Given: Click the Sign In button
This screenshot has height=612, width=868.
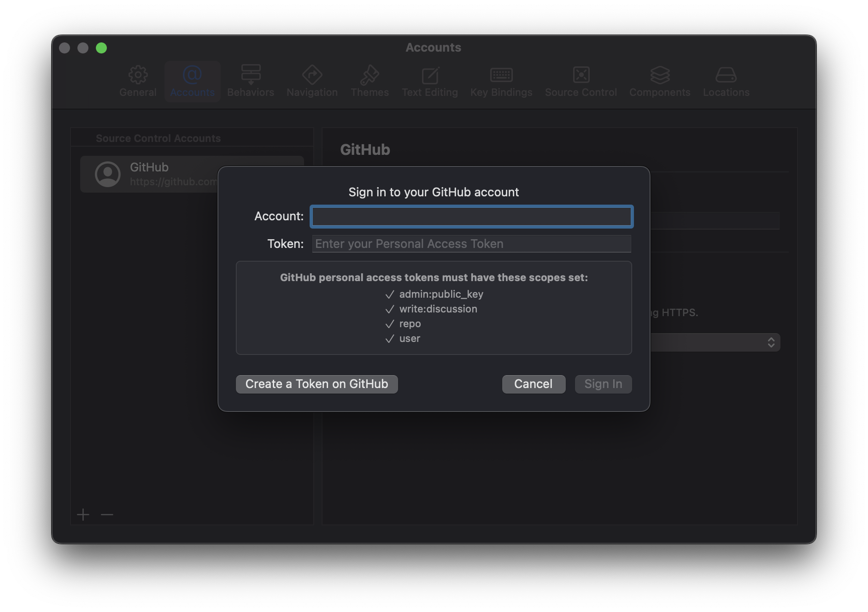Looking at the screenshot, I should [x=603, y=384].
